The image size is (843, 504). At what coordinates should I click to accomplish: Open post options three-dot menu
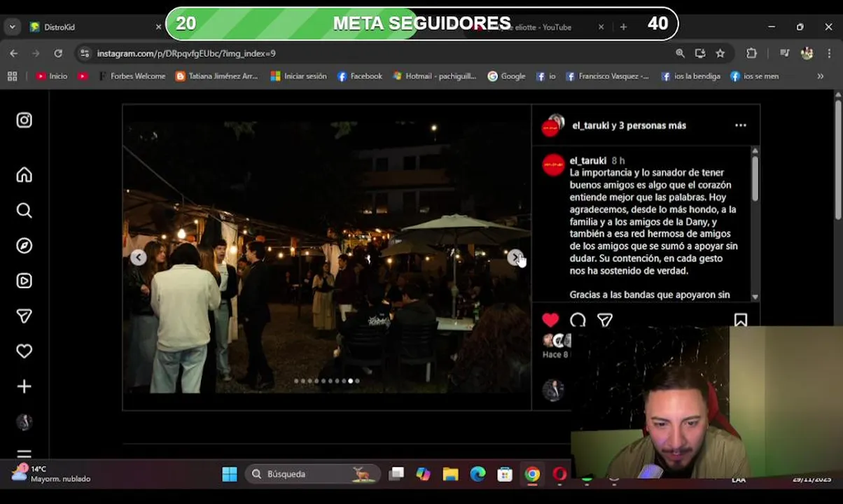point(741,125)
